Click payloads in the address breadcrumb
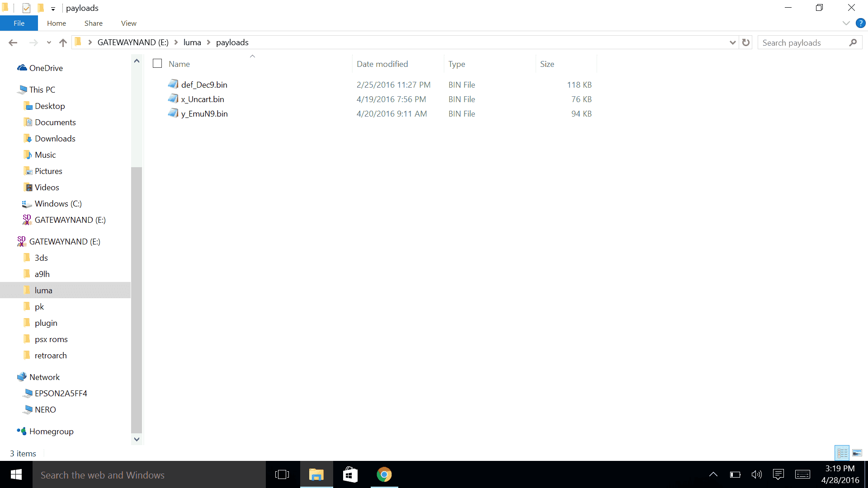The image size is (868, 488). [232, 42]
